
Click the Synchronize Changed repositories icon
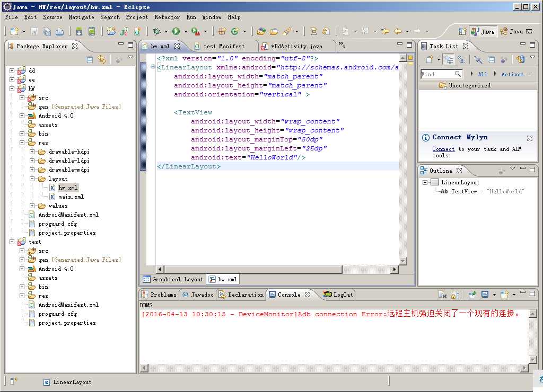point(520,59)
